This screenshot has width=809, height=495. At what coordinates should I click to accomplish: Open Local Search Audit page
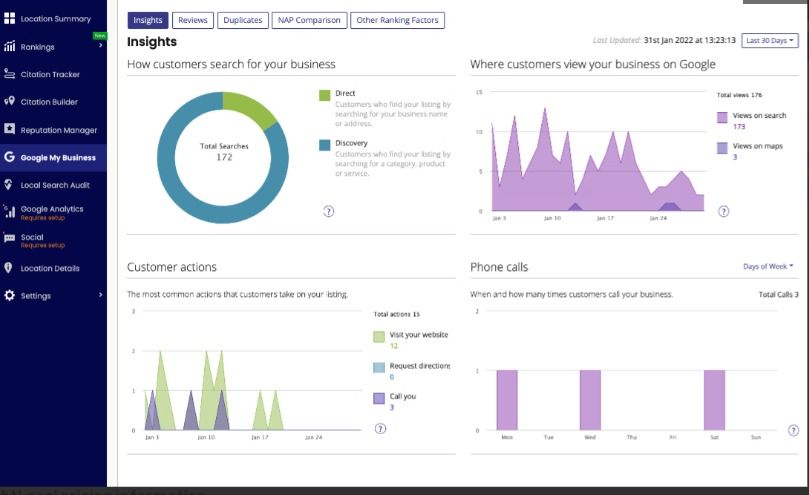53,185
